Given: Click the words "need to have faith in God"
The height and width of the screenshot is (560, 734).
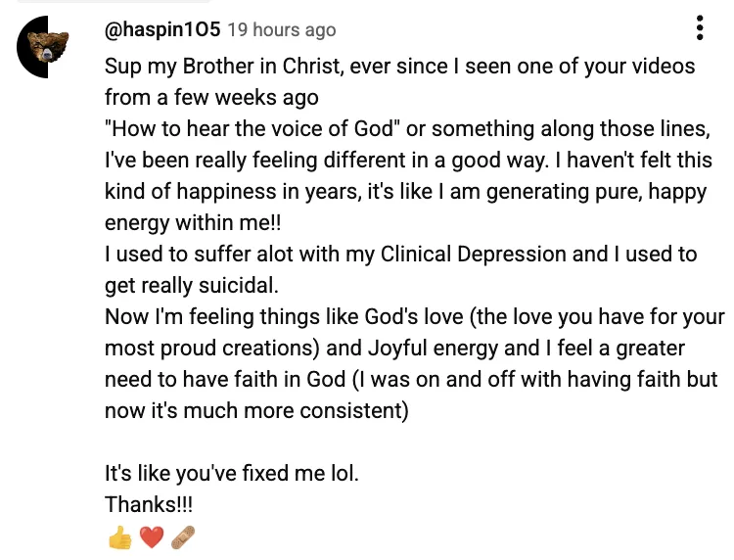Looking at the screenshot, I should coord(225,379).
